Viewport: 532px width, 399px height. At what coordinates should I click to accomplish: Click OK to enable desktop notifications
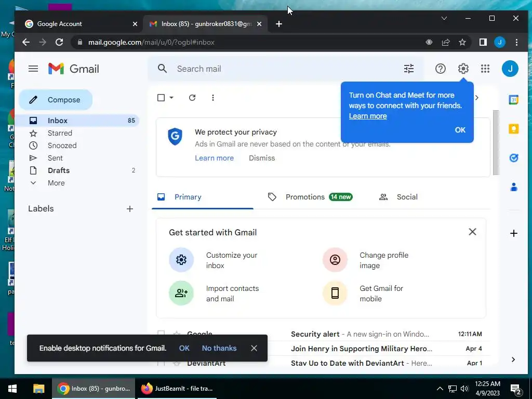pos(184,348)
